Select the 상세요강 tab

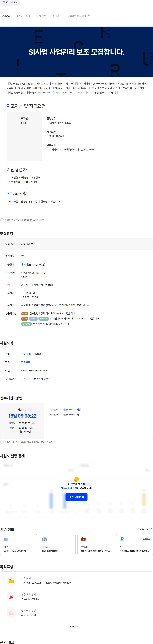pyautogui.click(x=6, y=16)
